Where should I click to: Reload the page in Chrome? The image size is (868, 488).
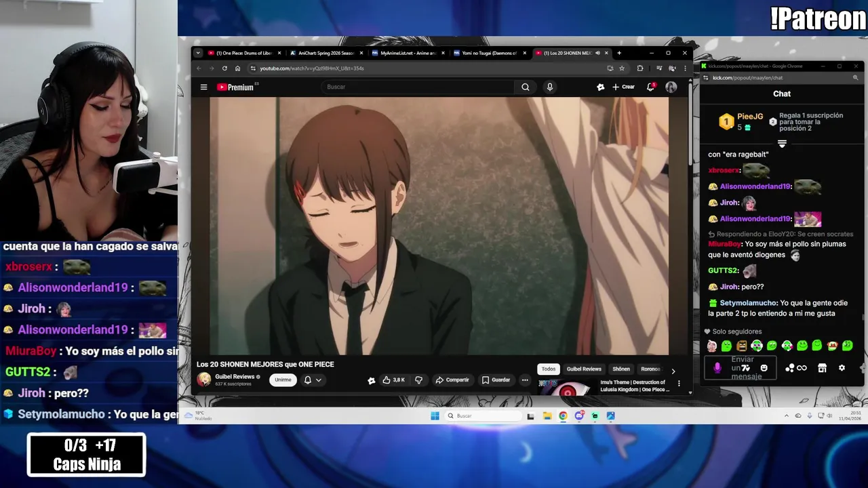point(224,68)
